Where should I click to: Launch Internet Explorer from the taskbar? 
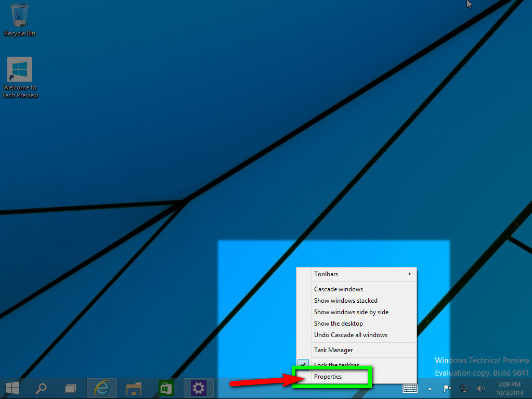(102, 388)
